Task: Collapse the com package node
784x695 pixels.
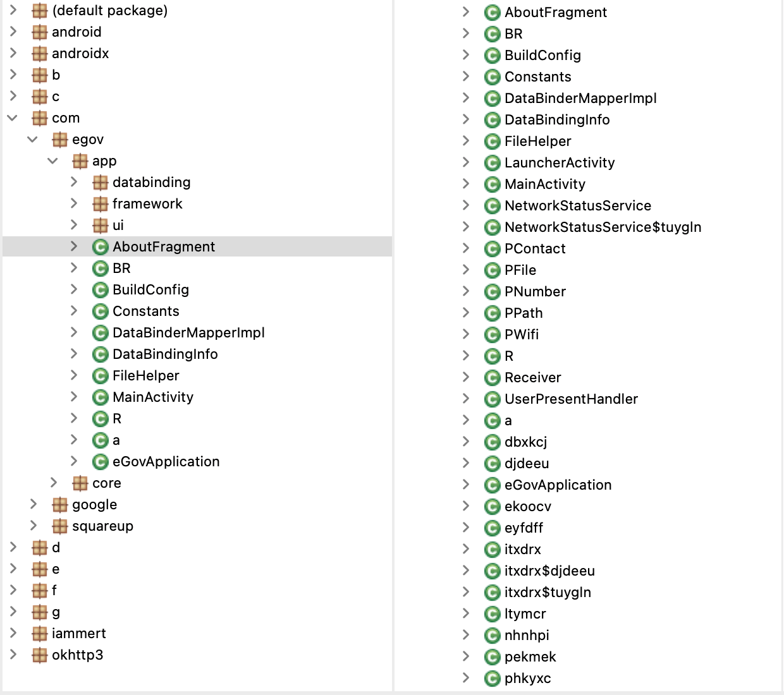Action: tap(13, 118)
